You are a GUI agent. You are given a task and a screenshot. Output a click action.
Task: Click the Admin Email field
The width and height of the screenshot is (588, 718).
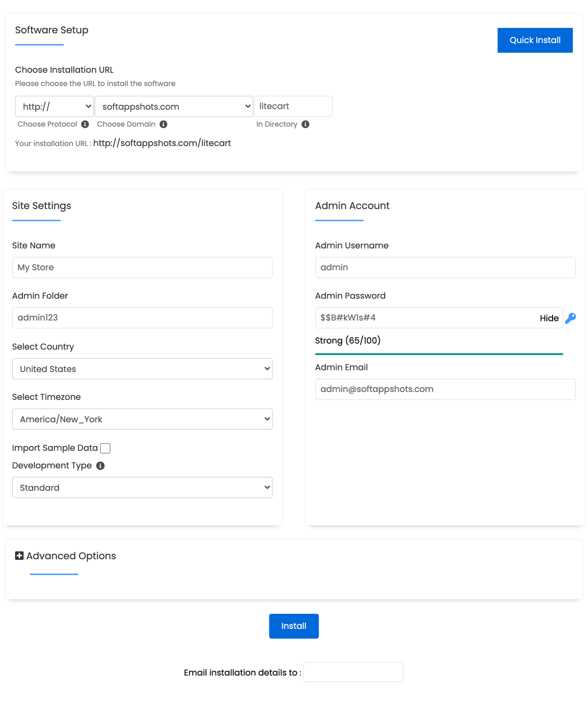pyautogui.click(x=445, y=389)
